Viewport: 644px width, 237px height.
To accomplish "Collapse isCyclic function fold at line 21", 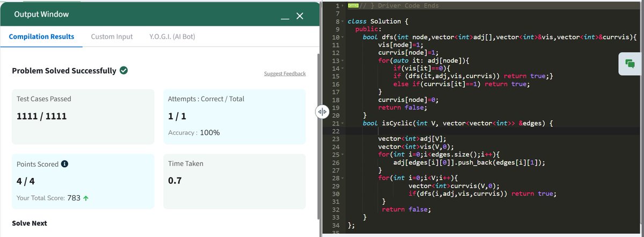I will (342, 123).
